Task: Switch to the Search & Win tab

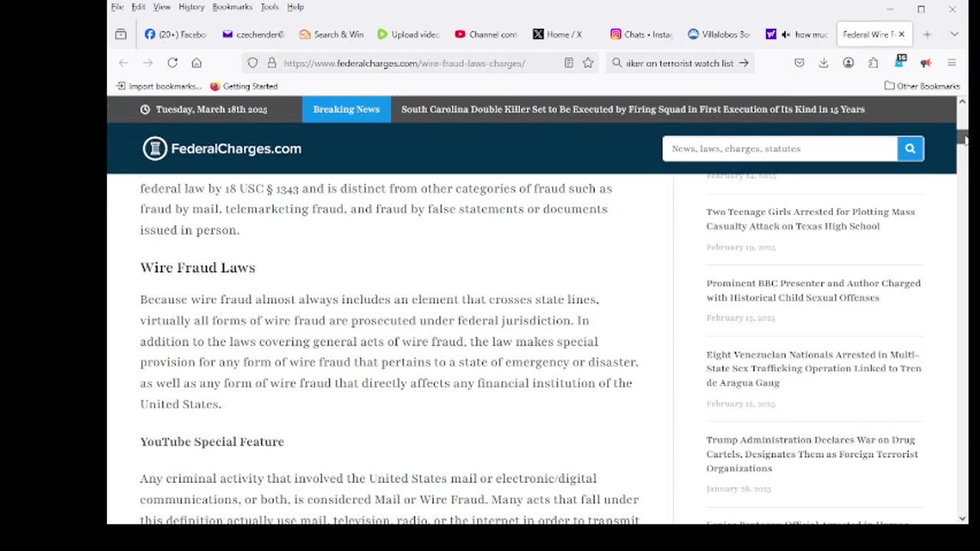Action: tap(331, 34)
